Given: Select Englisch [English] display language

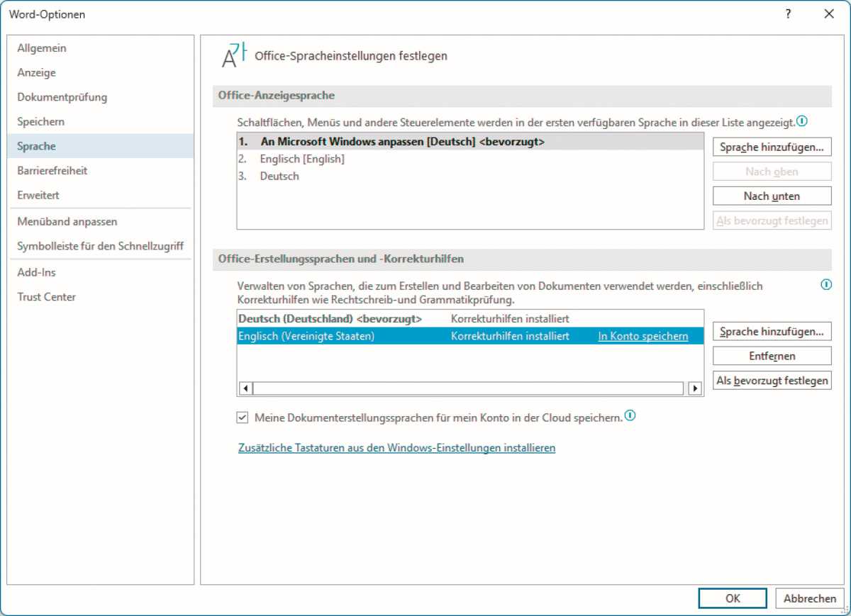Looking at the screenshot, I should pos(470,159).
